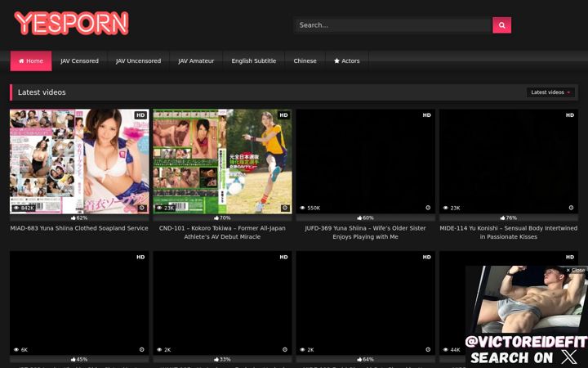The image size is (588, 368).
Task: Expand the Latest videos sort dropdown
Action: [550, 92]
